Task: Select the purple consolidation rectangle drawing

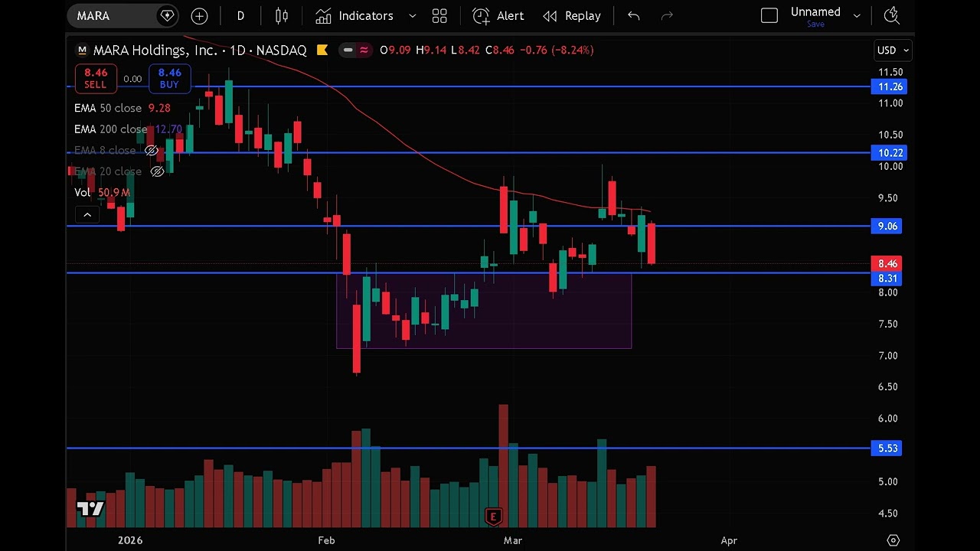Action: 484,310
